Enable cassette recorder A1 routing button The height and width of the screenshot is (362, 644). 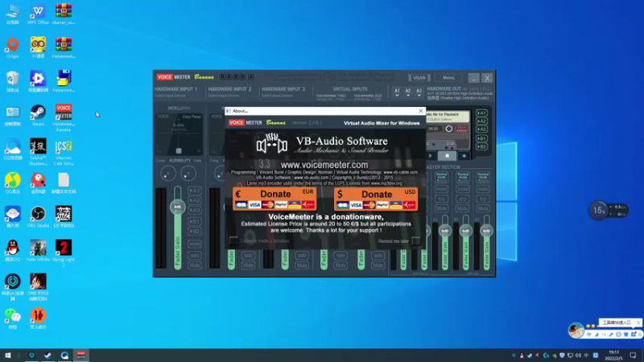(x=481, y=113)
